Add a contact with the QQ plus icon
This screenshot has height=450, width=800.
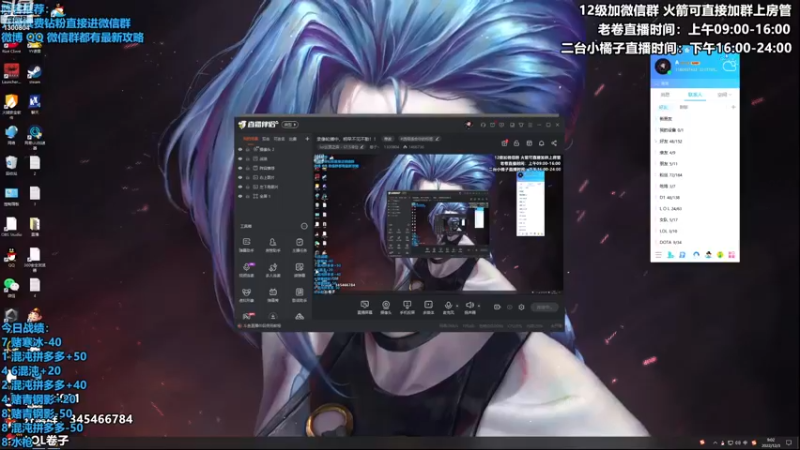coord(733,107)
